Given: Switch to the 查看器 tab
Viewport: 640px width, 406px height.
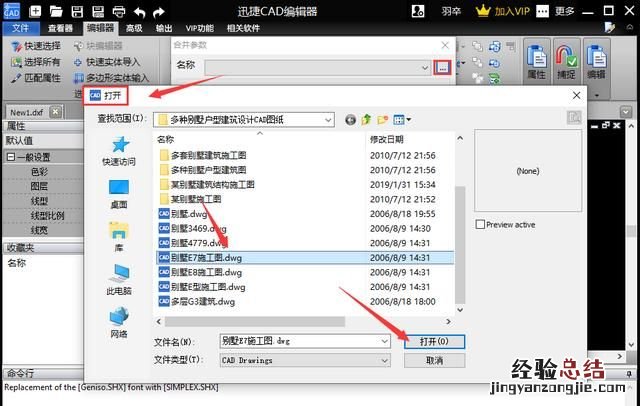Looking at the screenshot, I should coord(60,28).
